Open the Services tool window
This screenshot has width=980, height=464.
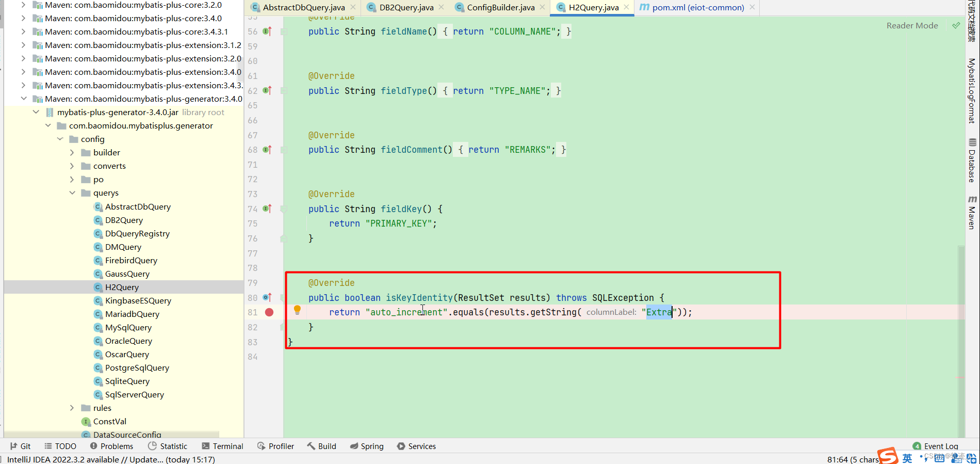(x=416, y=446)
